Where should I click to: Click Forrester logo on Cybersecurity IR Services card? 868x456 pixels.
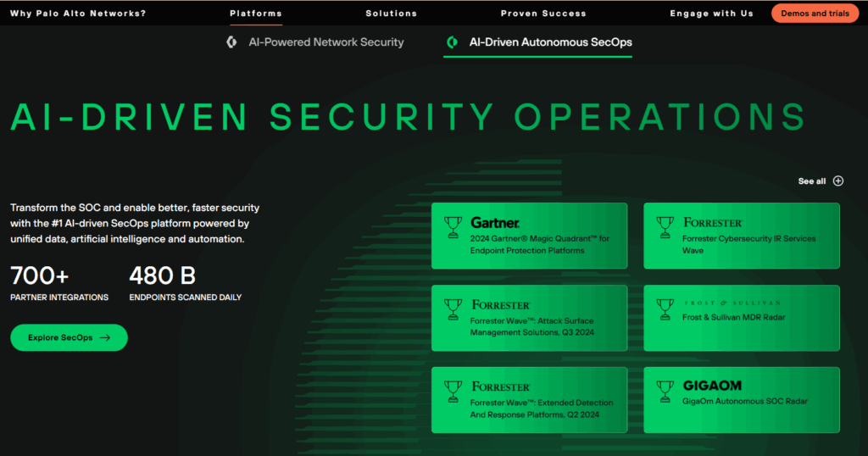coord(712,223)
